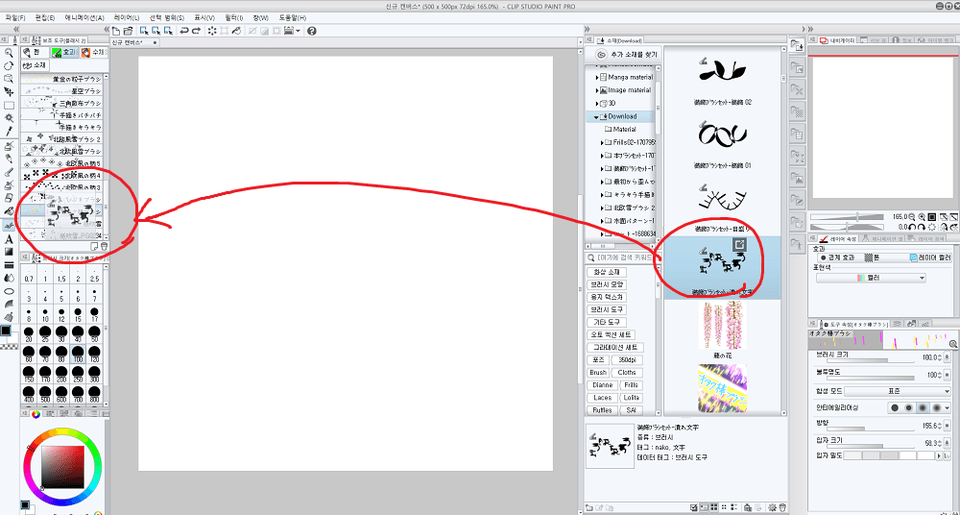Click the New canvas icon in toolbar
This screenshot has width=960, height=515.
[x=116, y=31]
